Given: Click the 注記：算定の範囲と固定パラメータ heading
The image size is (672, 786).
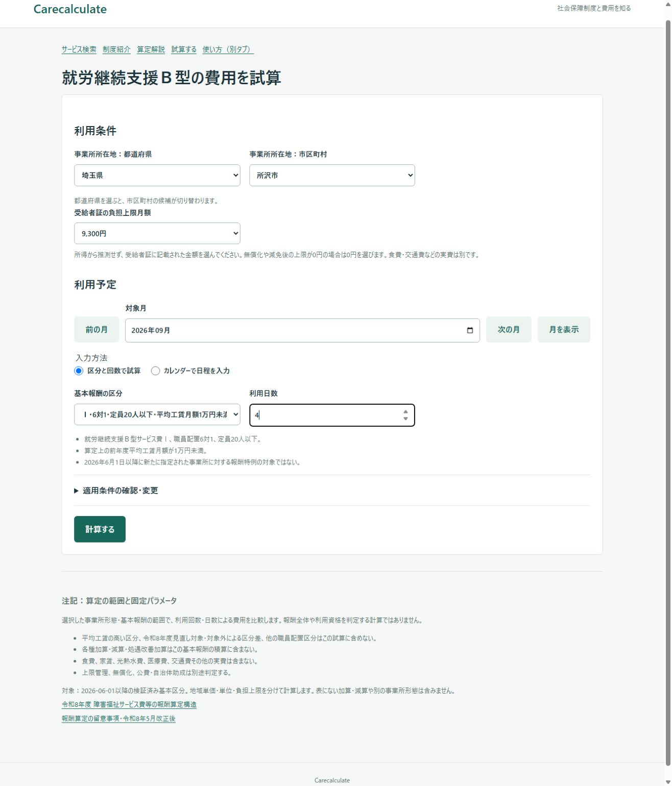Looking at the screenshot, I should (x=119, y=601).
